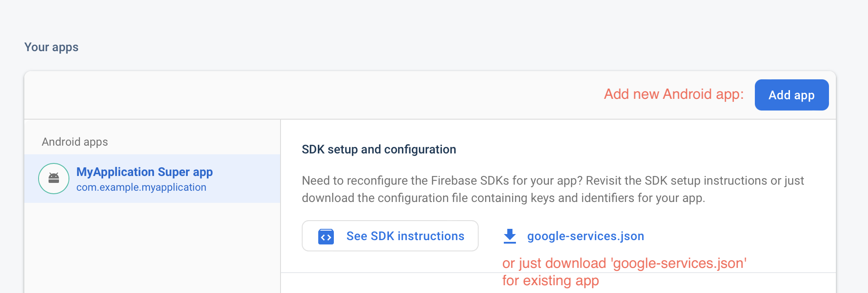
Task: Click the blue download arrow icon
Action: [x=510, y=236]
